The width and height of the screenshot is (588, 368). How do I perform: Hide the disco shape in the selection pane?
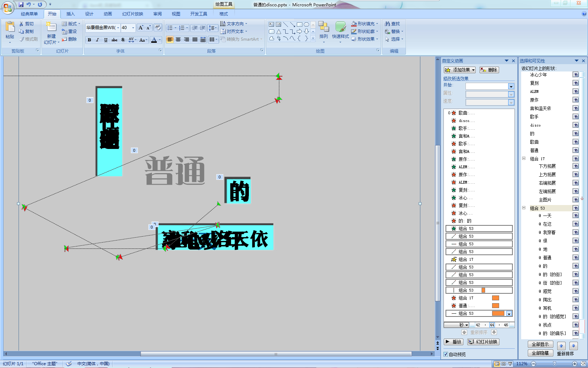576,125
